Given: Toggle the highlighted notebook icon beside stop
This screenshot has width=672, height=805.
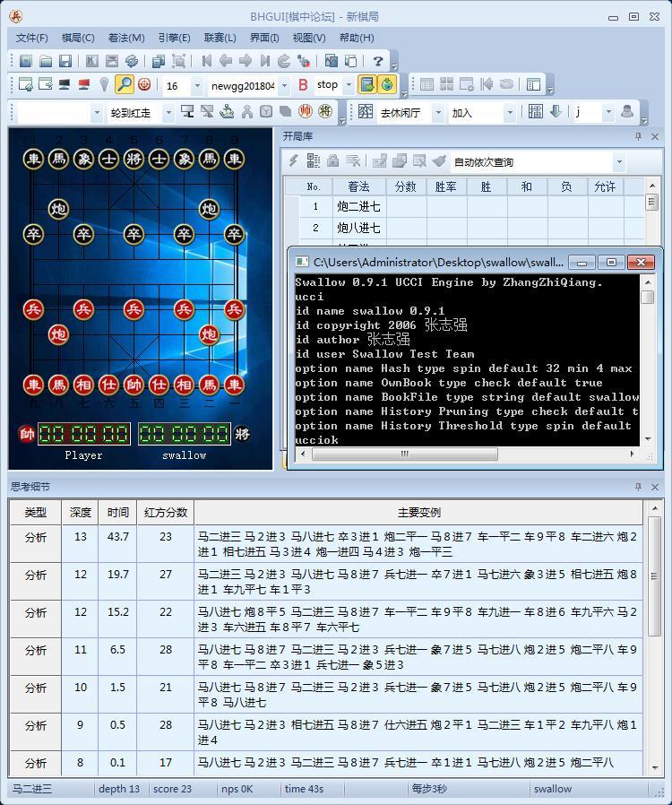Looking at the screenshot, I should (x=367, y=84).
